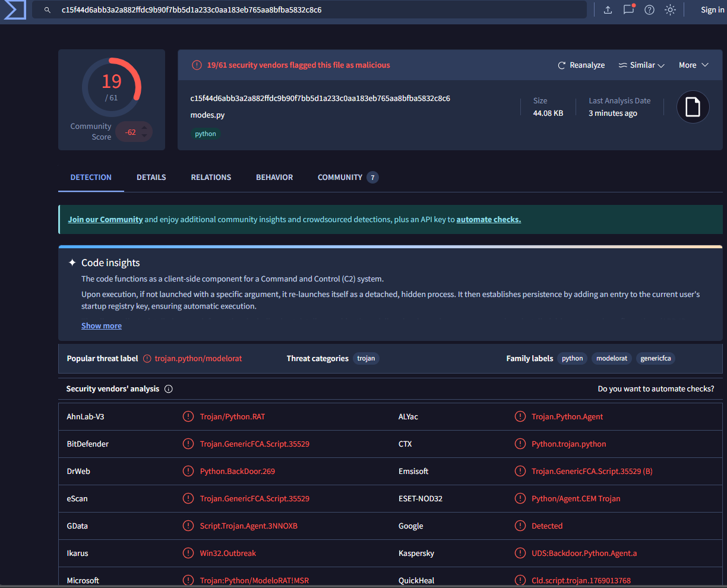Screen dimensions: 727x588
Task: Follow the Join our Community link
Action: point(105,219)
